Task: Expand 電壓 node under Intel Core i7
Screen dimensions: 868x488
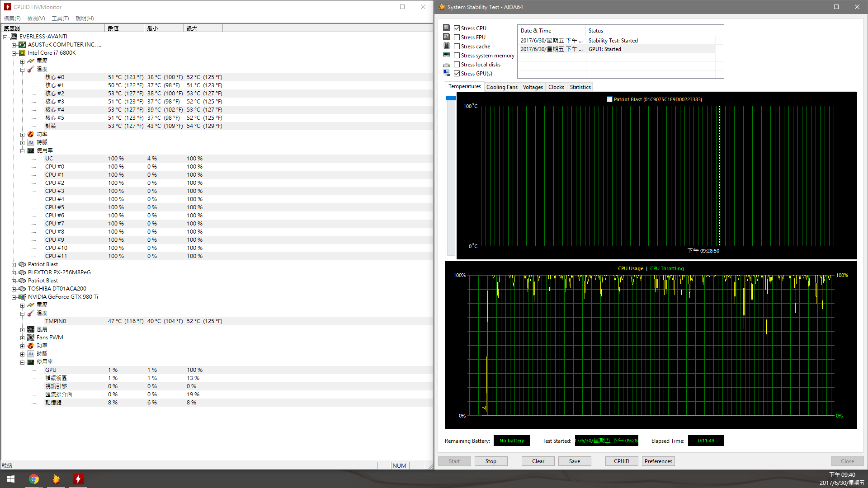Action: pos(22,61)
